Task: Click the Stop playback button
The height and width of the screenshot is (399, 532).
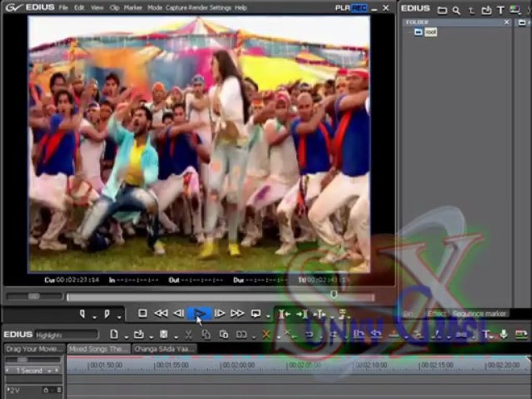Action: (x=142, y=313)
